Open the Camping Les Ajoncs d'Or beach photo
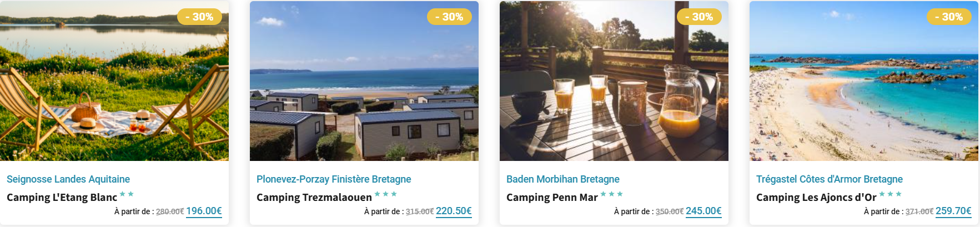This screenshot has width=980, height=227. 863,89
